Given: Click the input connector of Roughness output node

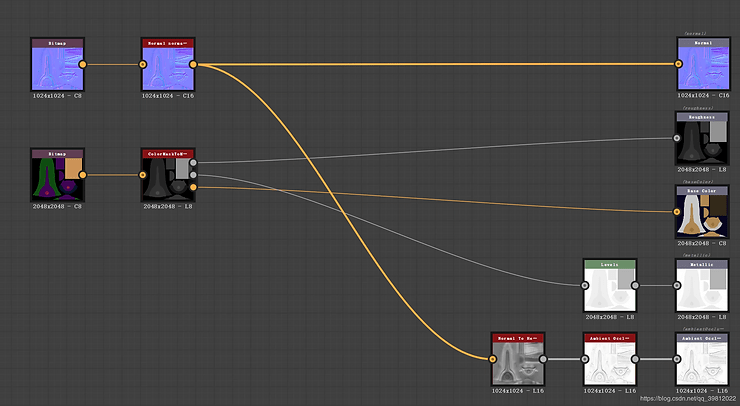Looking at the screenshot, I should (676, 138).
